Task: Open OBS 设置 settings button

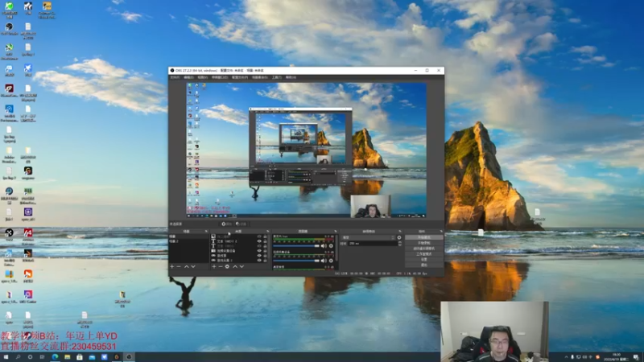Action: [x=424, y=259]
